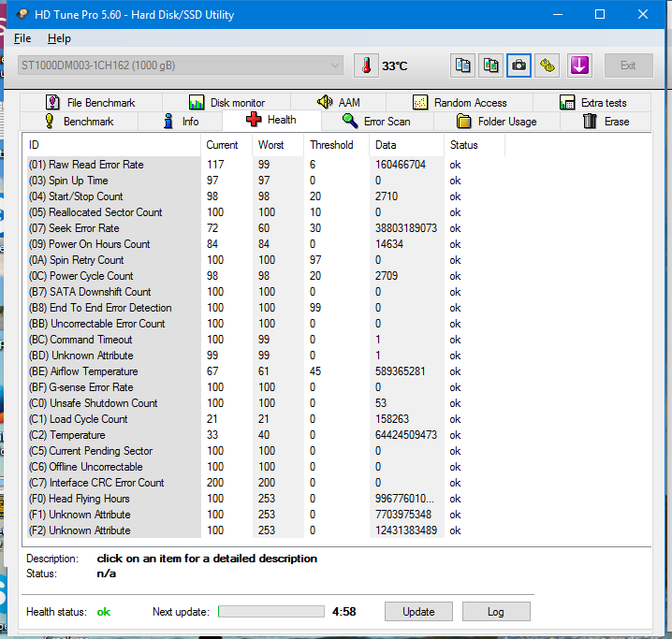This screenshot has width=672, height=639.
Task: Click the green Health status ok text
Action: 104,612
